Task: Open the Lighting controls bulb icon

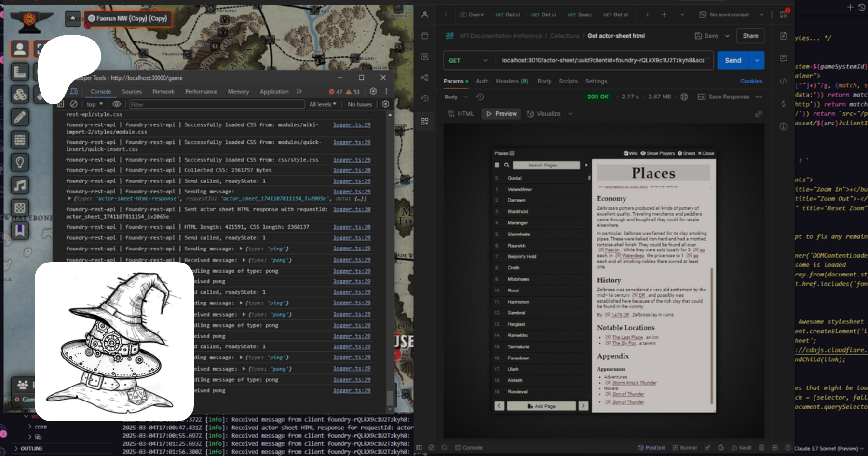Action: pos(20,163)
